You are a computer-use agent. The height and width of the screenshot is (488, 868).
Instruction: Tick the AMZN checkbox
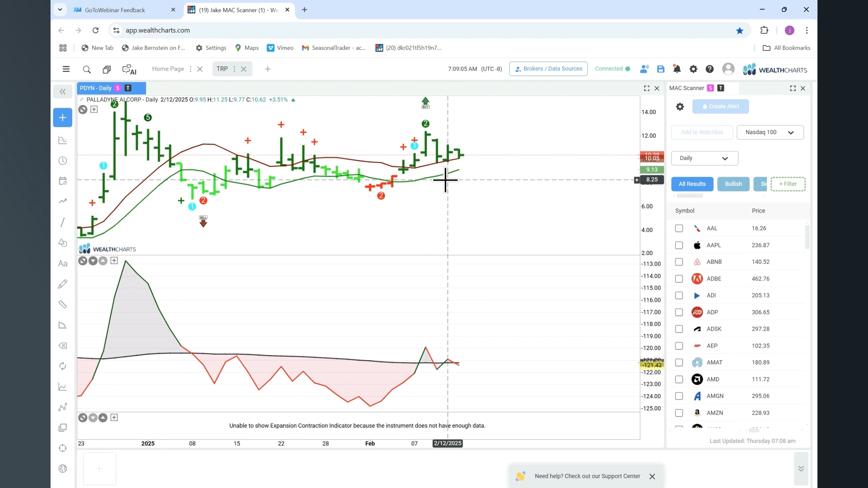pyautogui.click(x=679, y=413)
